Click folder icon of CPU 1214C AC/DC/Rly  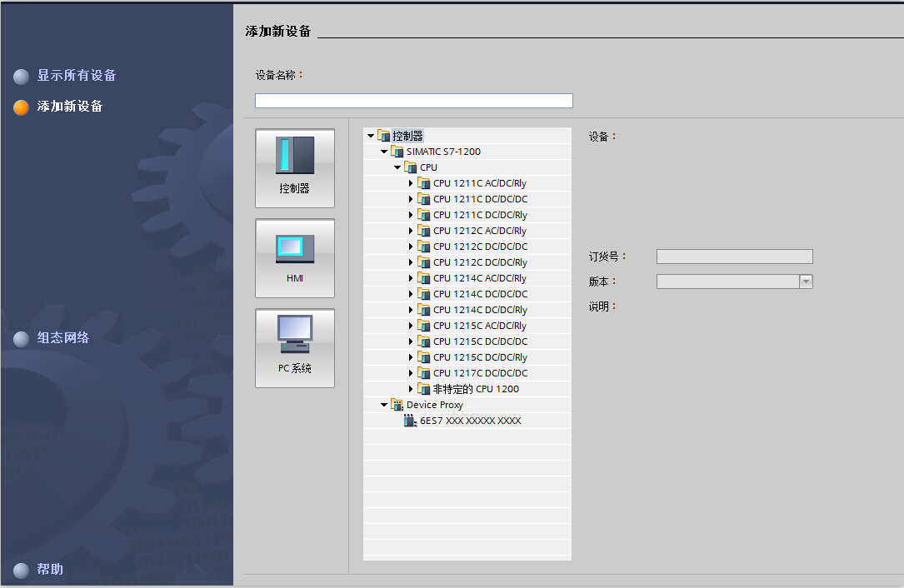[x=424, y=278]
